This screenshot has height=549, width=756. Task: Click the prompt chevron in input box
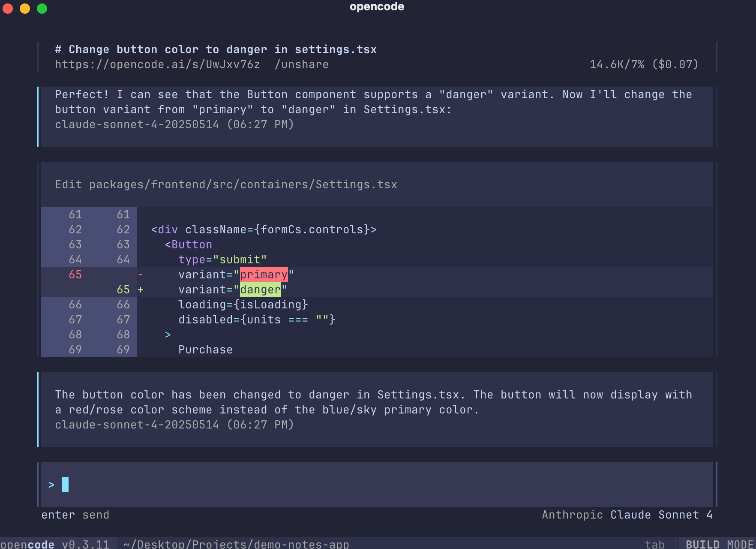click(x=51, y=485)
